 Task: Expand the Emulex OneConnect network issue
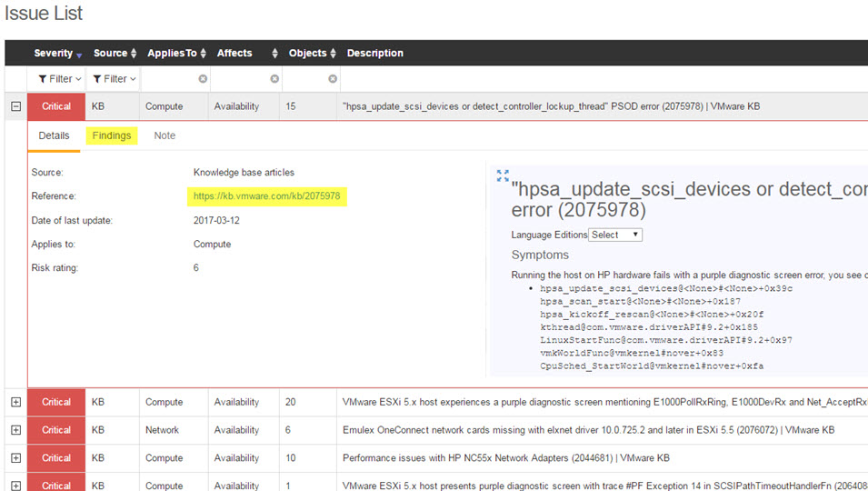point(15,430)
